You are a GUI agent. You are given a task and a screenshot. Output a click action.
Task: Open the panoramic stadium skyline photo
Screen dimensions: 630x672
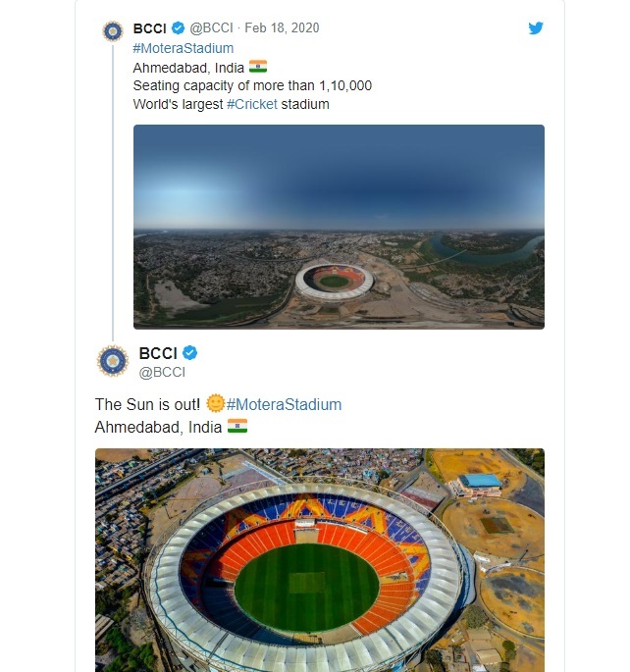click(x=339, y=227)
